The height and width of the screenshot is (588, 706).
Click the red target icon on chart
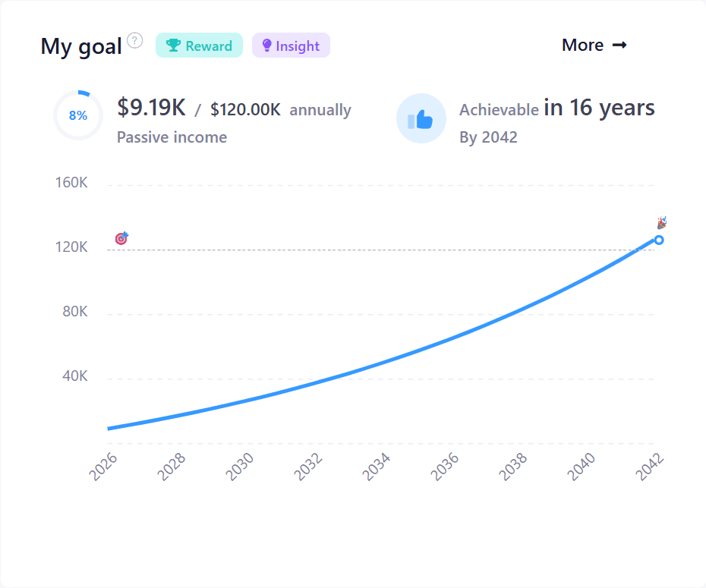tap(121, 238)
